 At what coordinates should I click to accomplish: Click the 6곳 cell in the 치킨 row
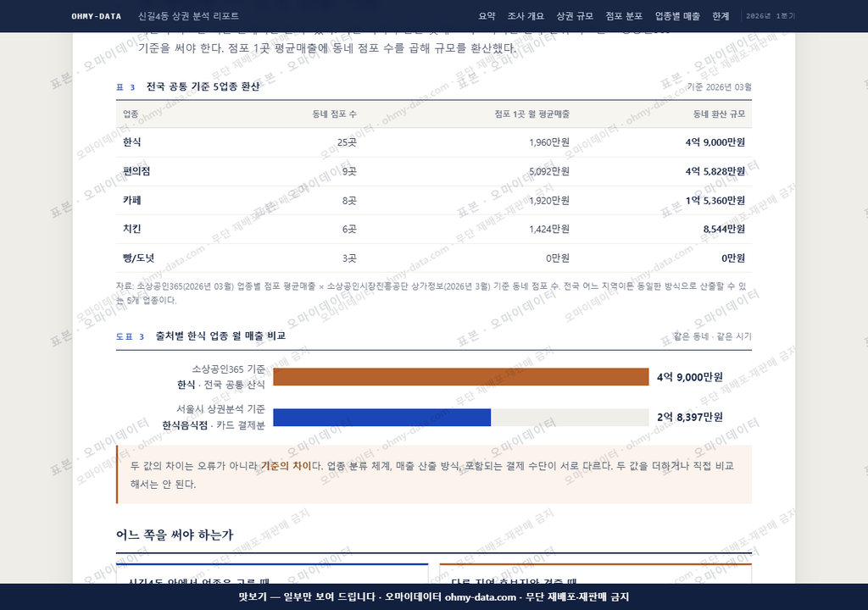[x=349, y=229]
